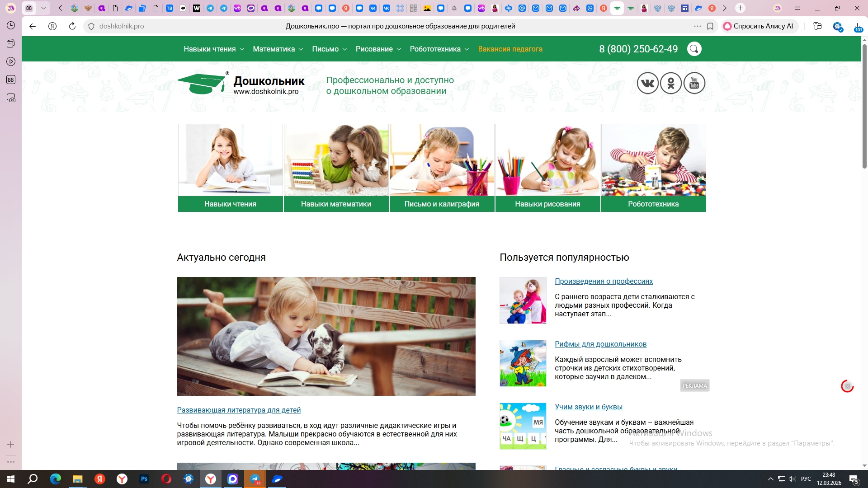The width and height of the screenshot is (868, 488).
Task: Open browser downloads icon
Action: click(x=858, y=26)
